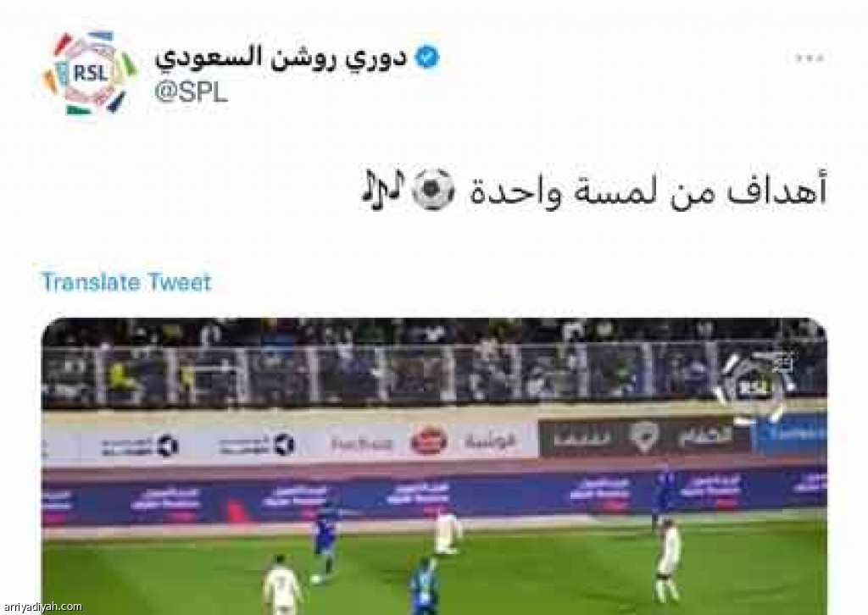Image resolution: width=868 pixels, height=615 pixels.
Task: Click the dark sponsor banner near RSL watermark
Action: (644, 437)
